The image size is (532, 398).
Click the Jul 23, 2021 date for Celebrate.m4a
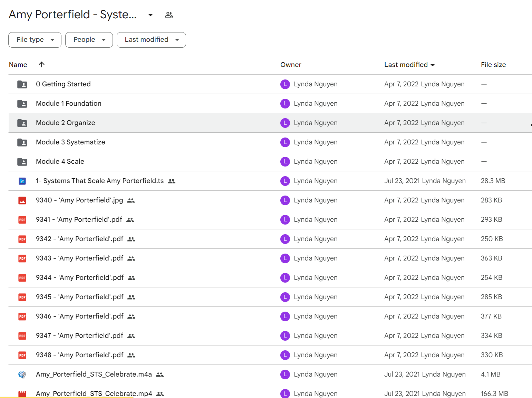tap(402, 374)
